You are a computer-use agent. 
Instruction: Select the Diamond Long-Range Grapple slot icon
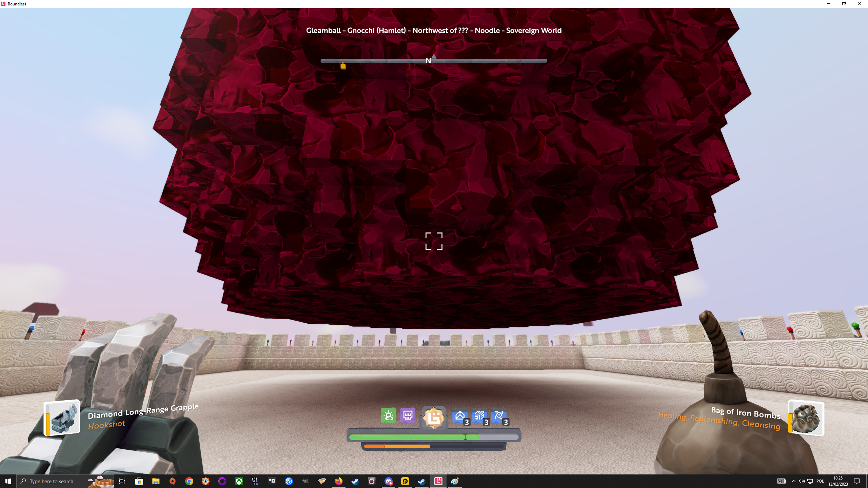coord(62,418)
